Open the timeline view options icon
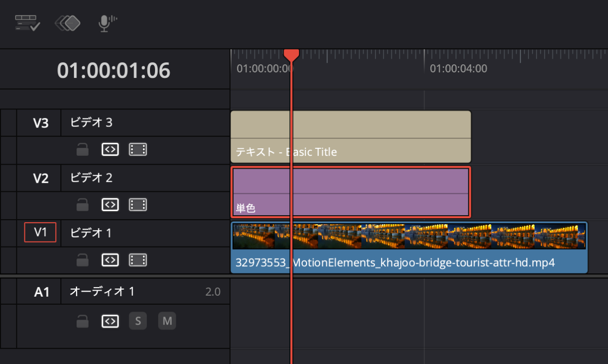Image resolution: width=608 pixels, height=364 pixels. pos(27,23)
